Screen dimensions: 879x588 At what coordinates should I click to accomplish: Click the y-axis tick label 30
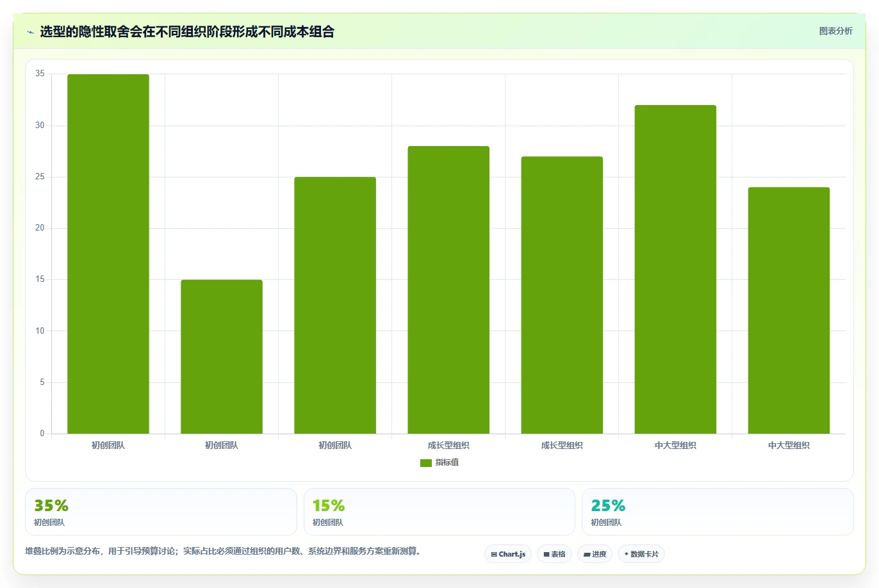pos(40,126)
